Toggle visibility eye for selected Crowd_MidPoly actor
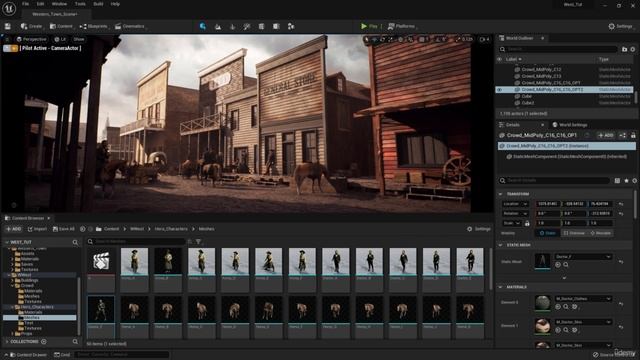The image size is (640, 360). [x=499, y=89]
